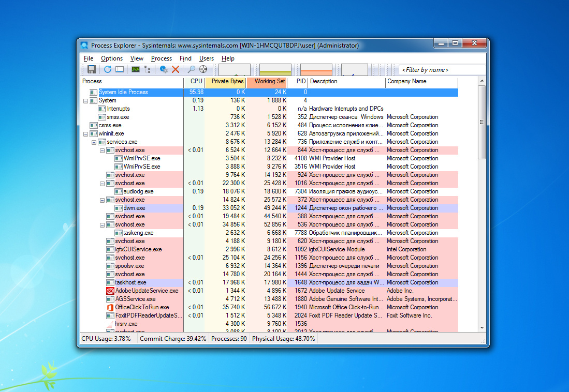
Task: Collapse the wininit.exe tree node
Action: tap(85, 134)
